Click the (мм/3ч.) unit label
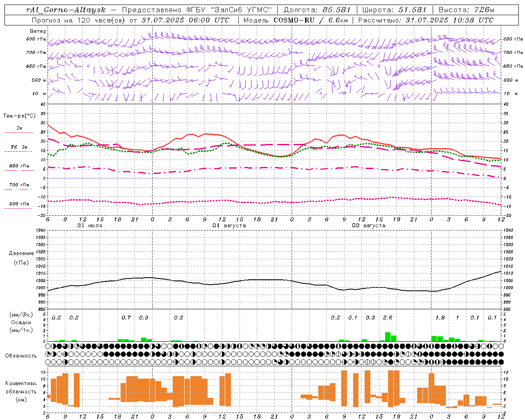The image size is (525, 420). (x=21, y=315)
